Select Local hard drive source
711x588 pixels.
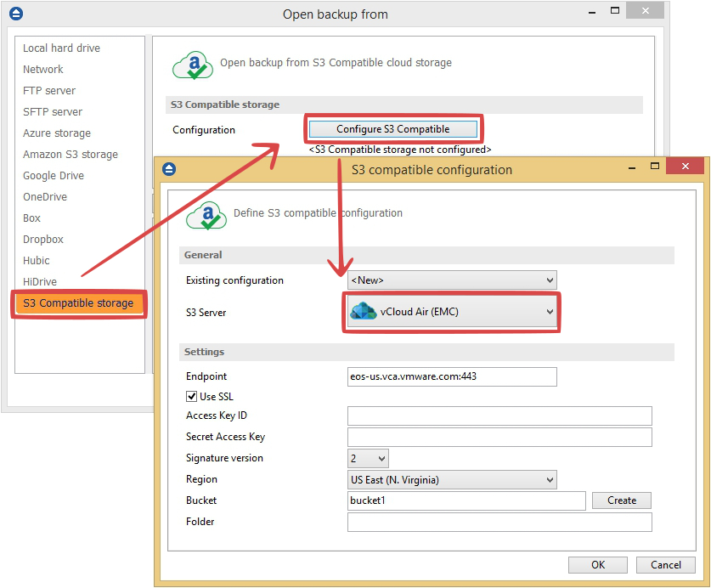coord(62,48)
